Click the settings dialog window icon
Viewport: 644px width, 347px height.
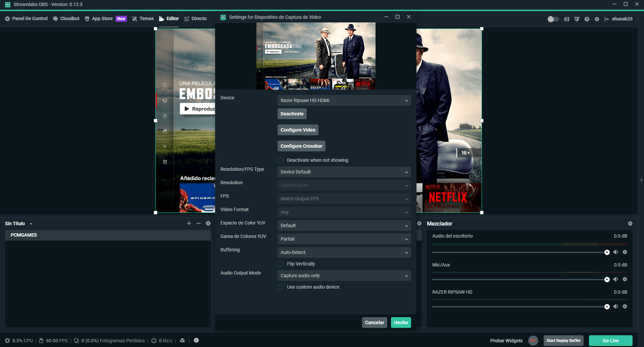[223, 17]
